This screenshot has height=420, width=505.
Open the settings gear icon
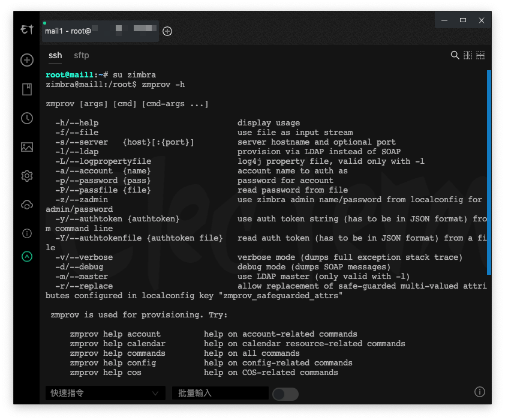tap(27, 176)
